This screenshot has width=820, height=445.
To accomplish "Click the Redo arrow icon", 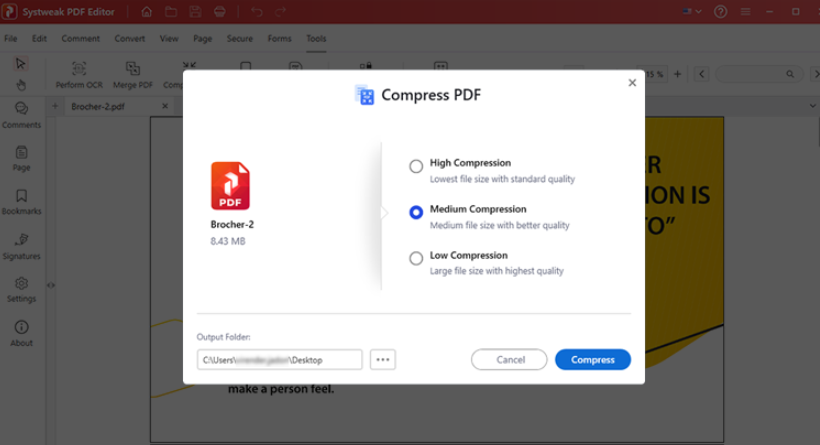I will click(x=281, y=12).
